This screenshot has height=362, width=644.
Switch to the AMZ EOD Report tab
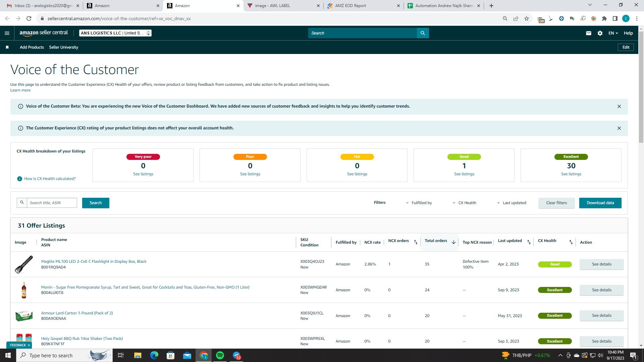(364, 6)
